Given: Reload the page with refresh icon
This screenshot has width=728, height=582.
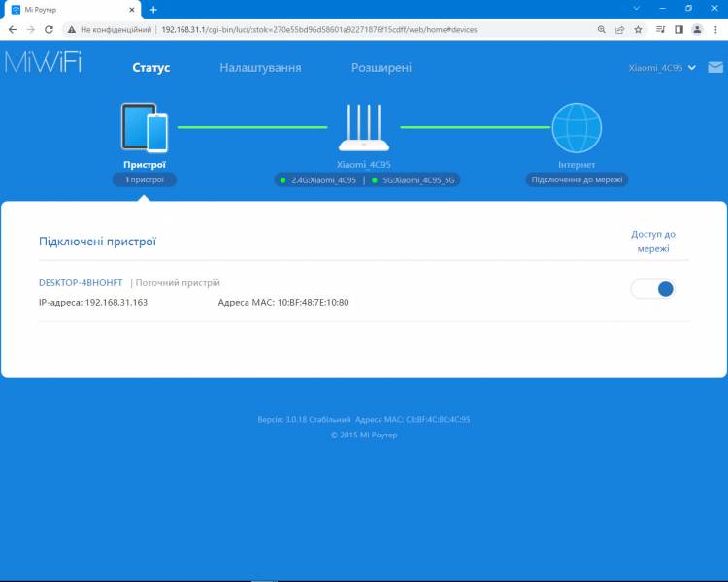Looking at the screenshot, I should [49, 30].
